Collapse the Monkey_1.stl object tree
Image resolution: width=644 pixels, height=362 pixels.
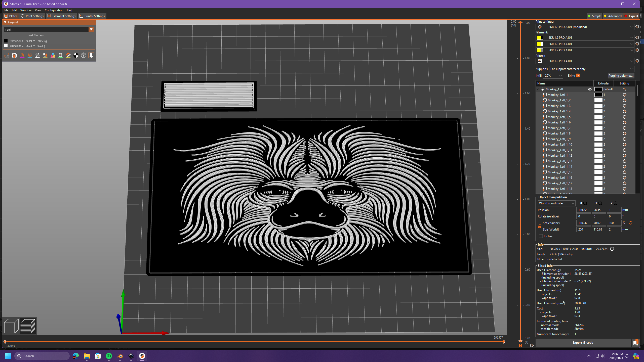pyautogui.click(x=538, y=89)
